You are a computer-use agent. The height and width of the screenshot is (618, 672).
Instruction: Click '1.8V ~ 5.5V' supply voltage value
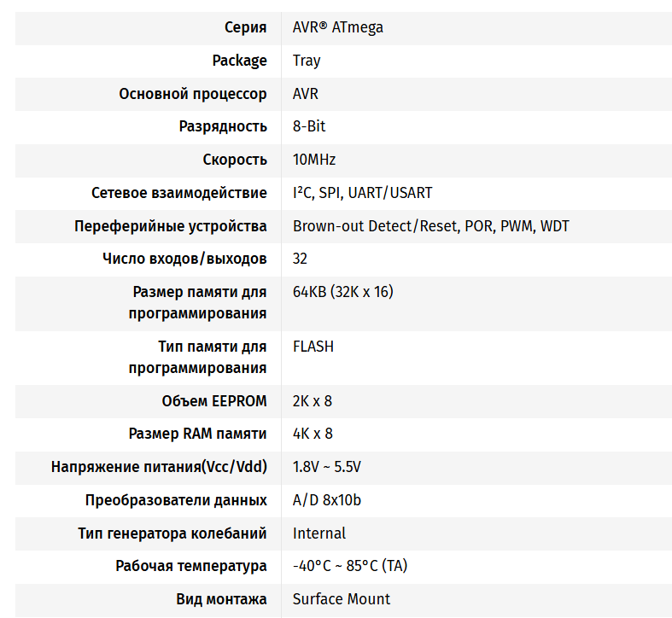pyautogui.click(x=326, y=467)
